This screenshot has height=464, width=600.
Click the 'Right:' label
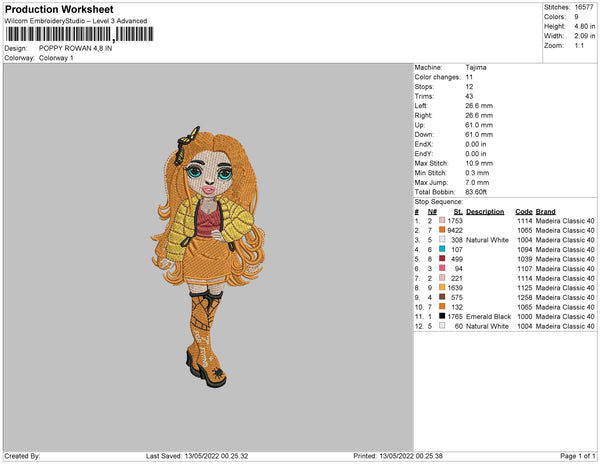pos(423,115)
